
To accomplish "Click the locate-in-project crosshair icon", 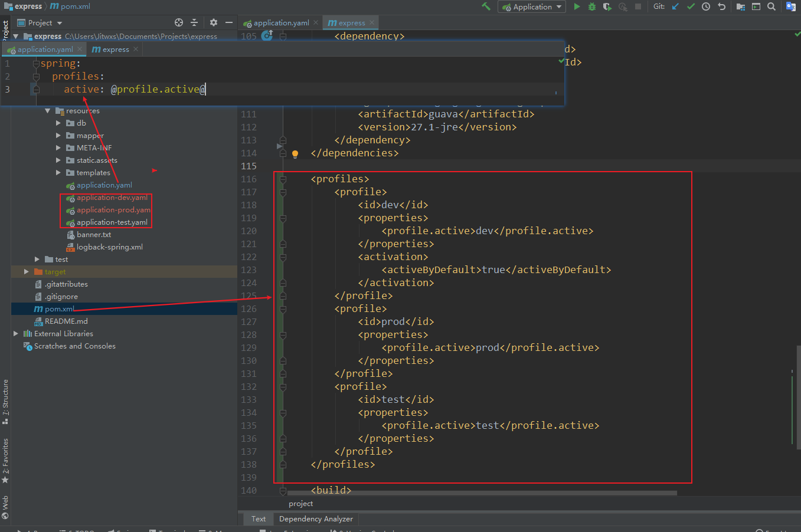I will coord(179,22).
